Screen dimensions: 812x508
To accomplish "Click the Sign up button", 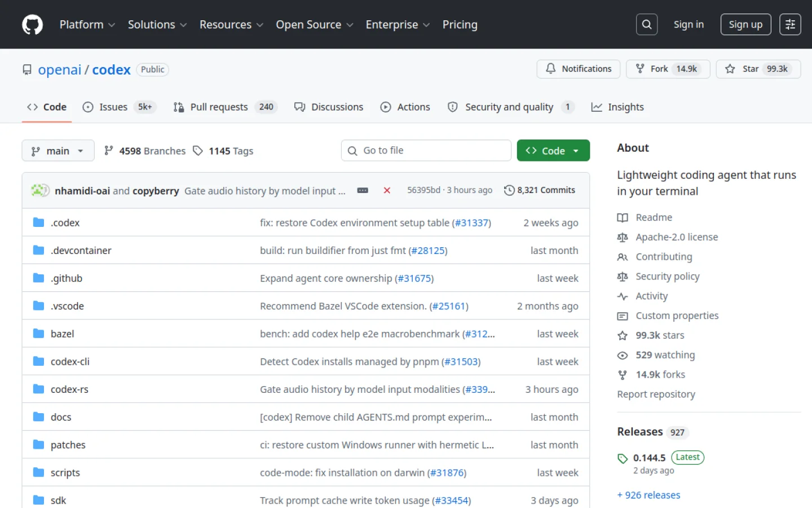I will (x=745, y=24).
